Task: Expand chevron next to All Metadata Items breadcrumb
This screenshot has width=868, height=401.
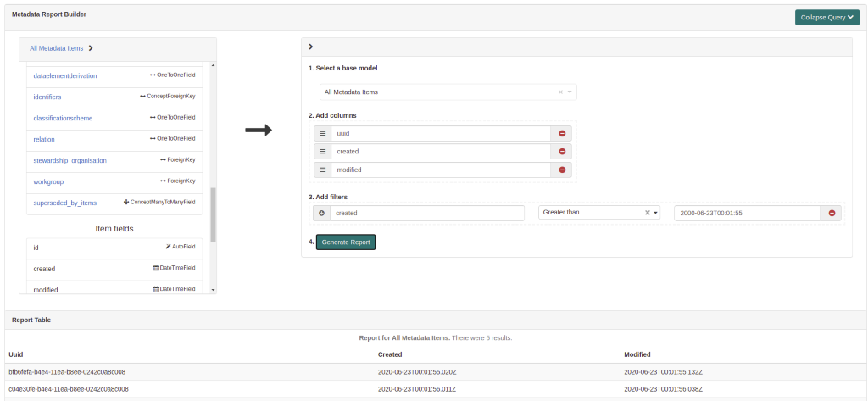Action: tap(91, 48)
